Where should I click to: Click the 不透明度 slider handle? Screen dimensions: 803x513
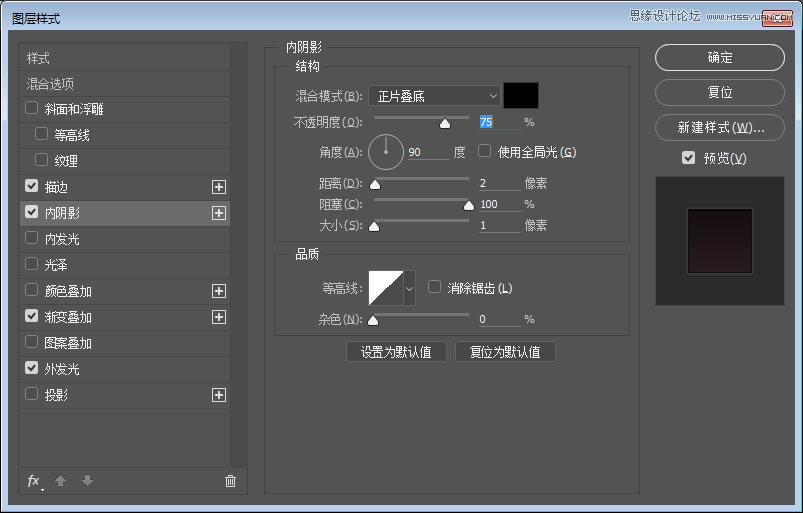tap(445, 123)
